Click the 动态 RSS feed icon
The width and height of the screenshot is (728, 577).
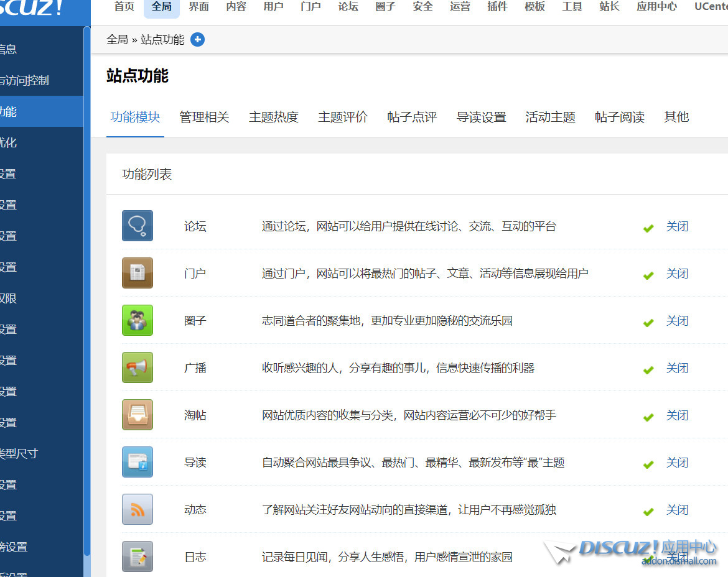[x=137, y=509]
